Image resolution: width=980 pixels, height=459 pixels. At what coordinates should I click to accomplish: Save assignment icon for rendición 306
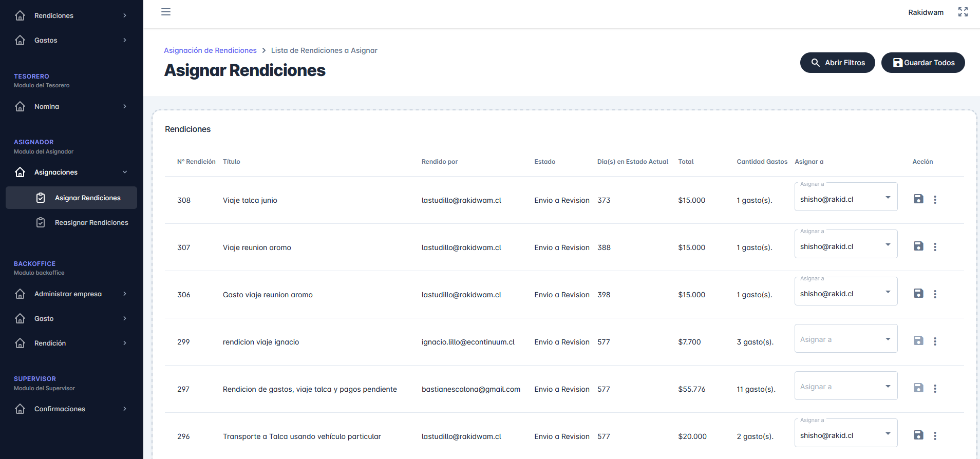pos(918,294)
